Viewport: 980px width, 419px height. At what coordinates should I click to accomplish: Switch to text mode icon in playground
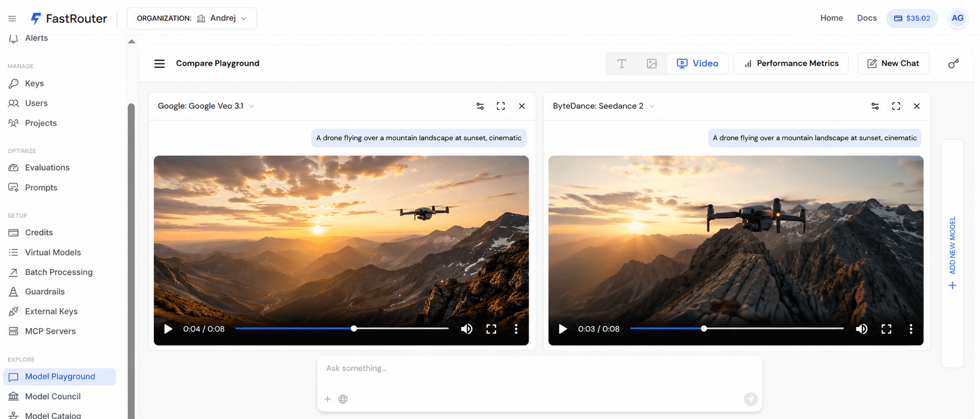[x=621, y=63]
